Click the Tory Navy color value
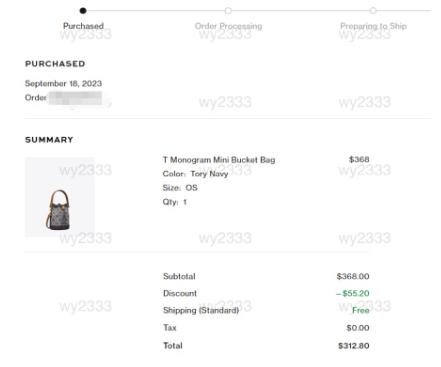The image size is (441, 367). (x=209, y=174)
